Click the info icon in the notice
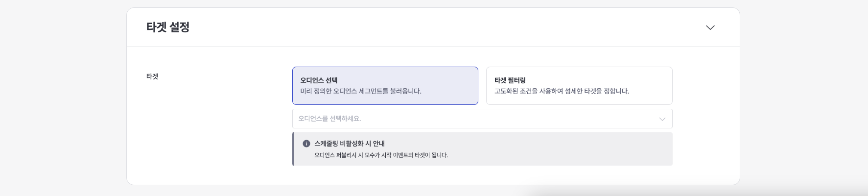This screenshot has width=868, height=196. point(306,144)
